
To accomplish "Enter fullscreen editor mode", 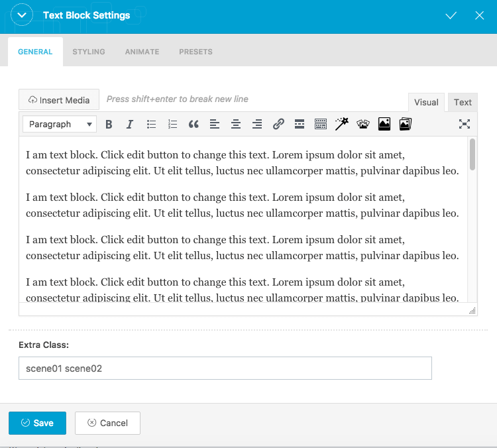I will coord(465,124).
